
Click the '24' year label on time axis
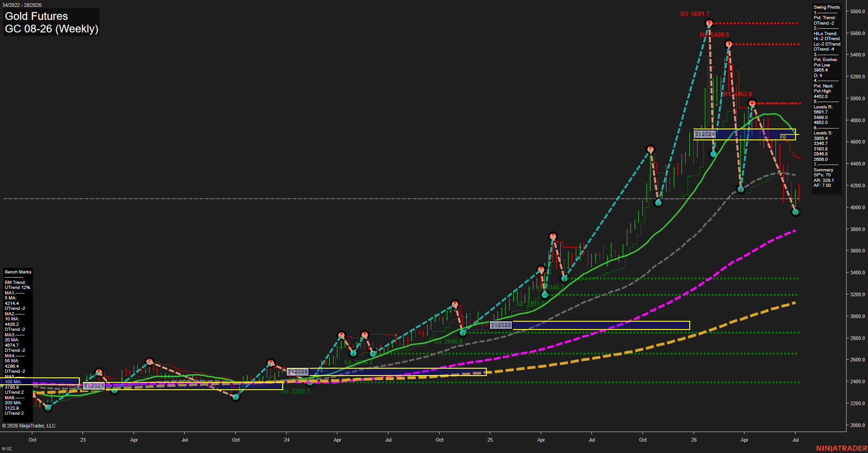tap(287, 440)
